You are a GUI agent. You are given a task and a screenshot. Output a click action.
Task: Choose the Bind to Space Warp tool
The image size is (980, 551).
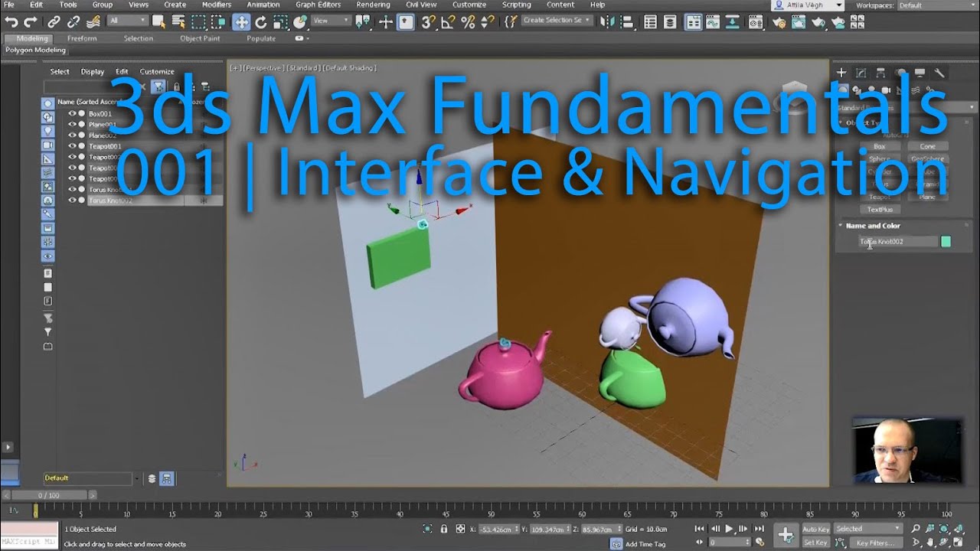pyautogui.click(x=93, y=21)
